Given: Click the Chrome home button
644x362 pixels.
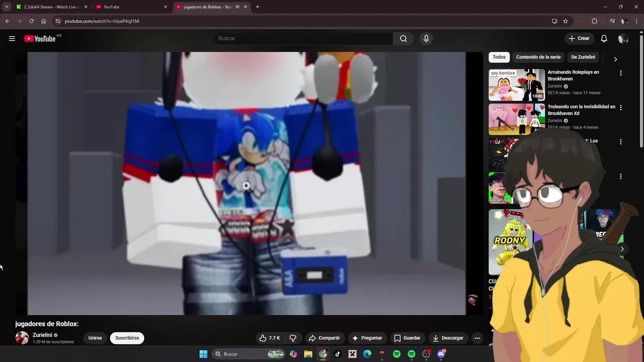Looking at the screenshot, I should (43, 21).
